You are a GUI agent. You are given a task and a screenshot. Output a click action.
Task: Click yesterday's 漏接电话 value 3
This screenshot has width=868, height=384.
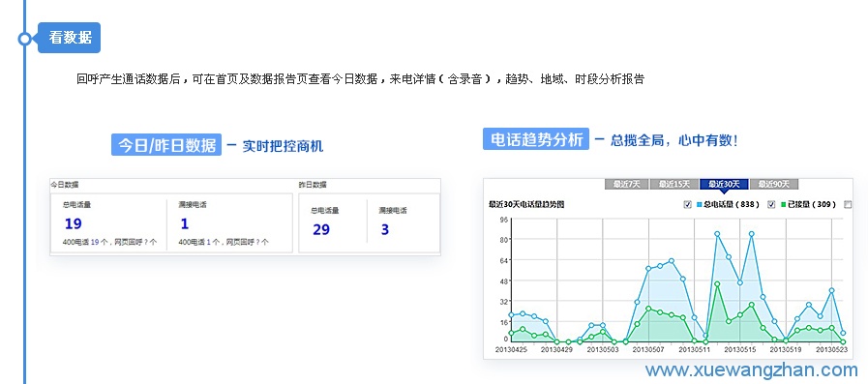point(385,229)
